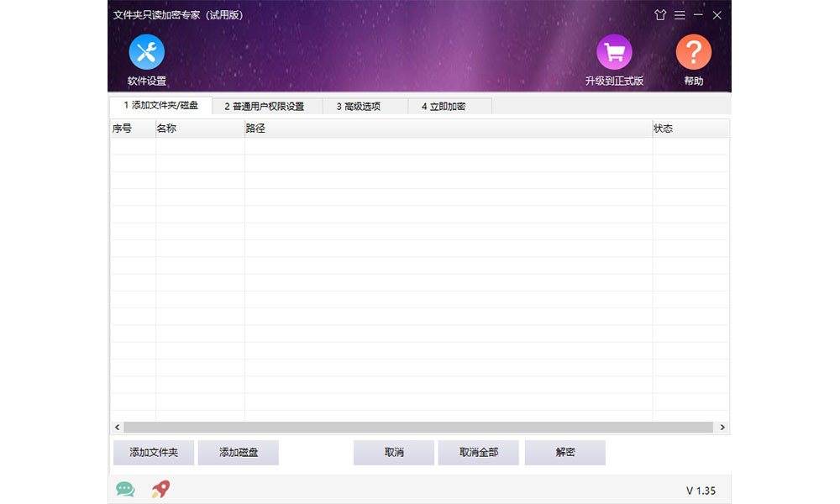Click the 添加磁盘 button
Viewport: 840px width, 504px height.
(238, 453)
